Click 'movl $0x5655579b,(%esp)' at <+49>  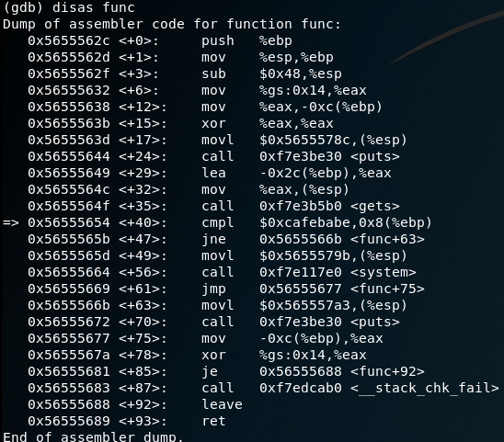pos(304,256)
